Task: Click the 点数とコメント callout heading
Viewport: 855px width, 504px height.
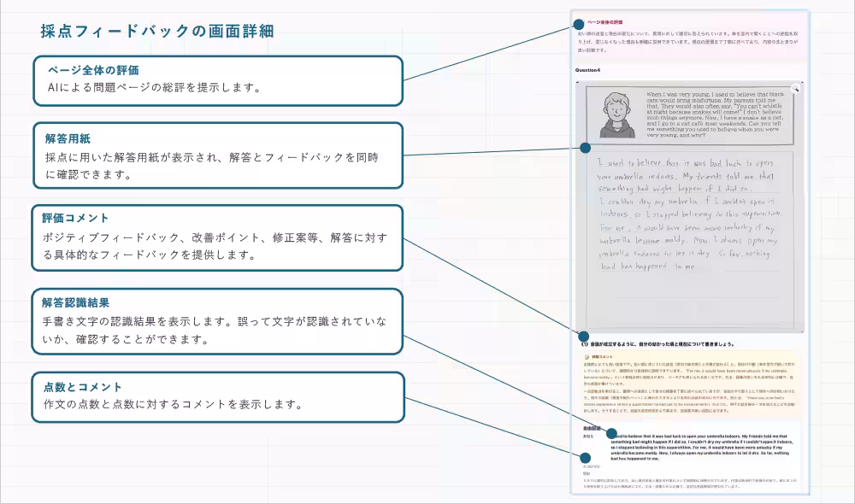Action: point(82,388)
